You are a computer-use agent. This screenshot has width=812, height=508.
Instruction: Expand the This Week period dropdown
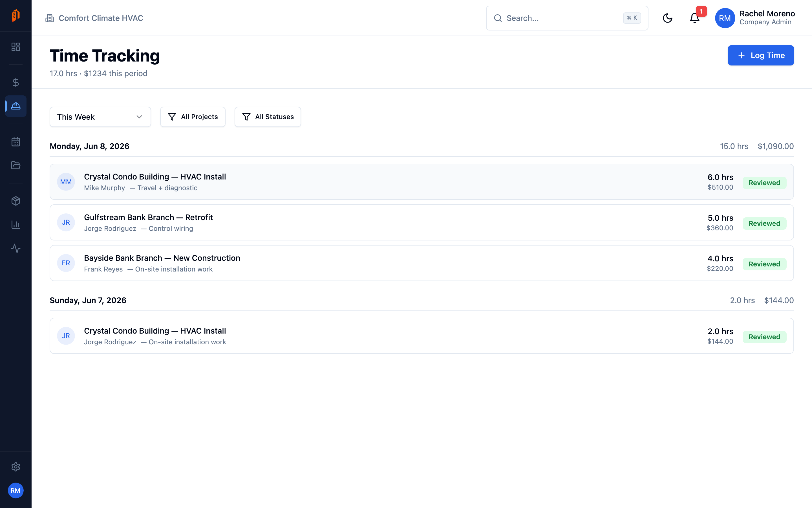[100, 117]
